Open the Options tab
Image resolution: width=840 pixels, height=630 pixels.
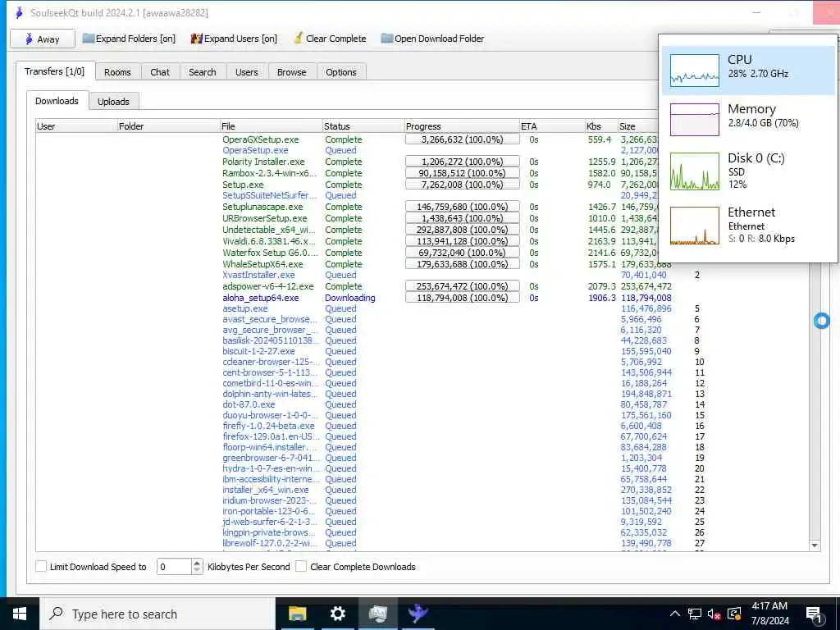(341, 72)
